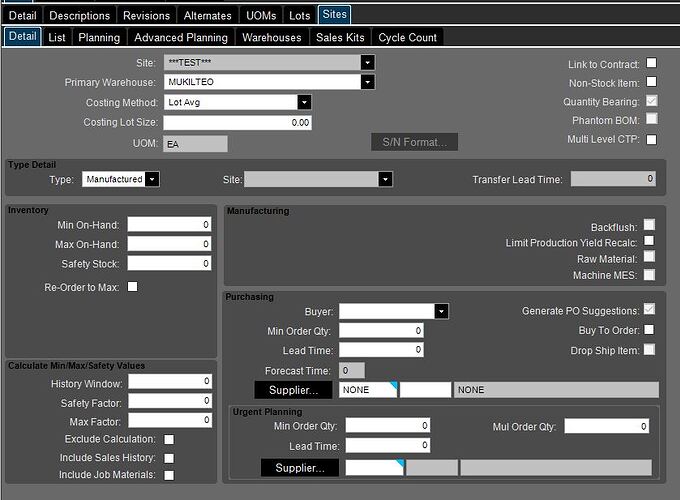
Task: Enable the Exclude Calculation checkbox
Action: pos(169,440)
